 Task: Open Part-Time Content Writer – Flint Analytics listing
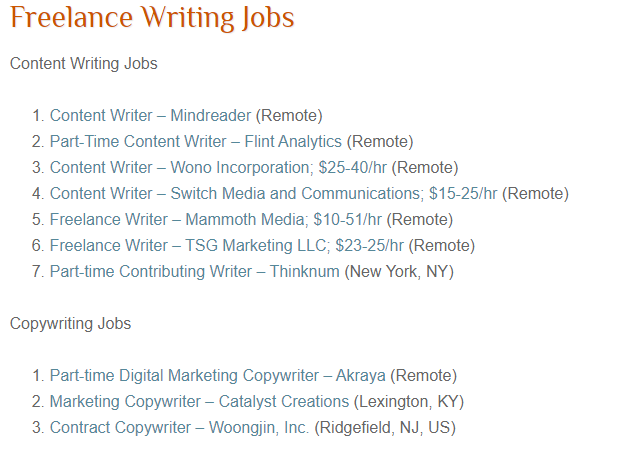[x=195, y=141]
